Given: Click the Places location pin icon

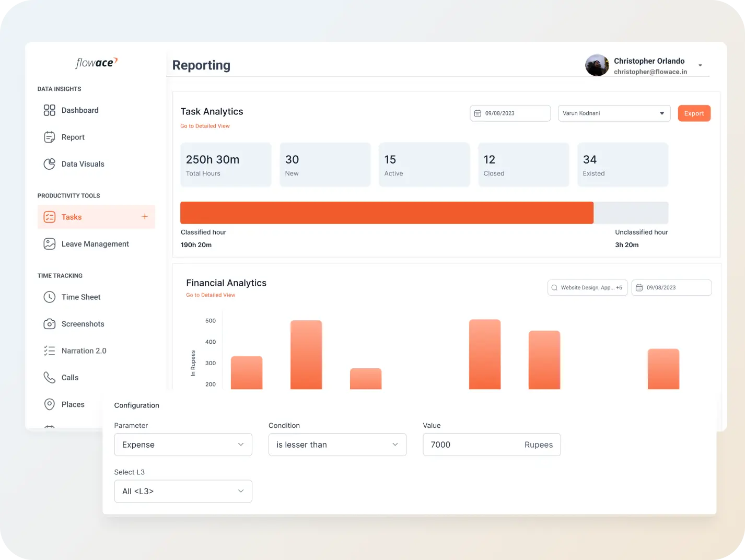Looking at the screenshot, I should click(50, 404).
